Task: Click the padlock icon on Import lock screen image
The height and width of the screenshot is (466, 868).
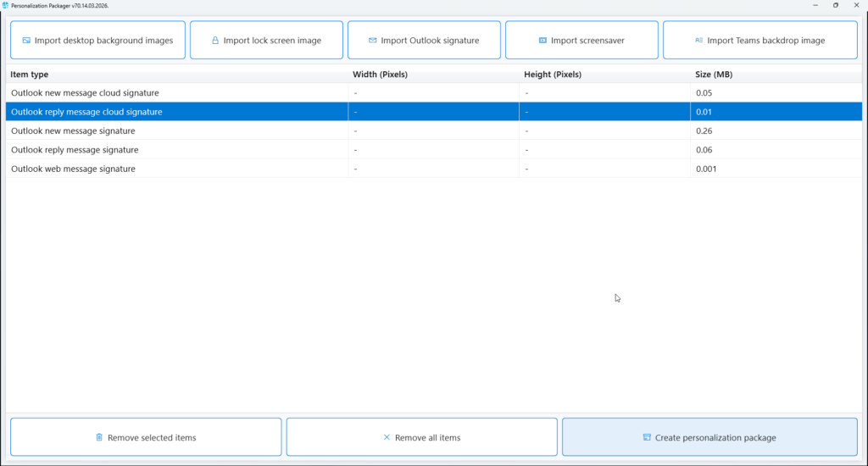Action: click(x=215, y=41)
